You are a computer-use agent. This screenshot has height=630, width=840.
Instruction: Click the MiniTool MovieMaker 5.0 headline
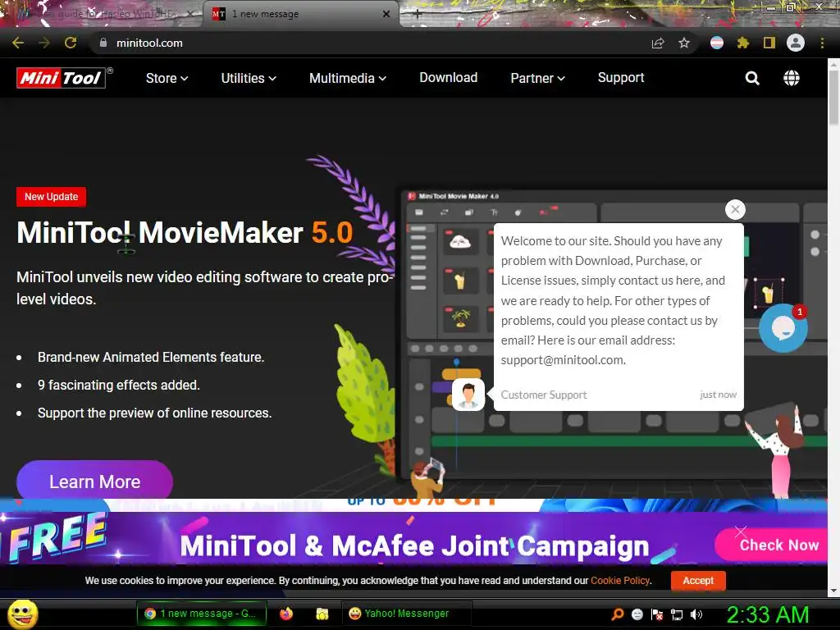click(185, 232)
